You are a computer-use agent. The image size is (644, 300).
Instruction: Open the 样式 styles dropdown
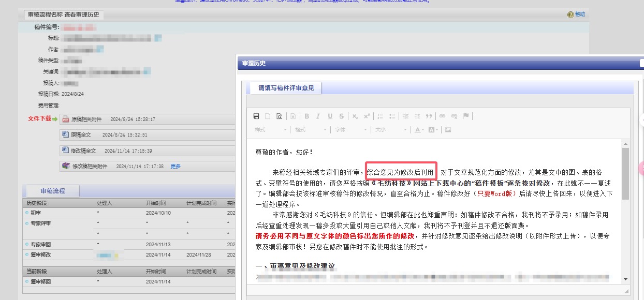(270, 130)
